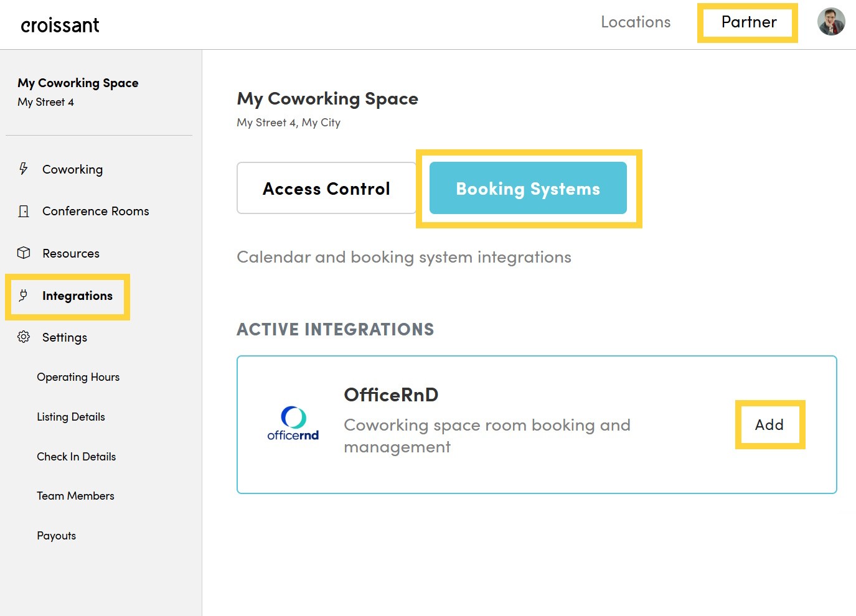The width and height of the screenshot is (856, 616).
Task: Switch to the Access Control tab
Action: pyautogui.click(x=326, y=188)
